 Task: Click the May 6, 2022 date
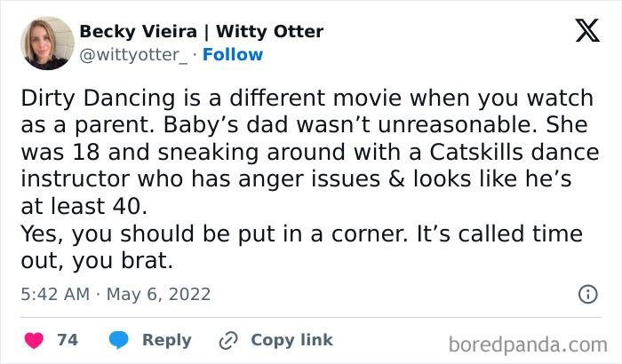point(160,293)
